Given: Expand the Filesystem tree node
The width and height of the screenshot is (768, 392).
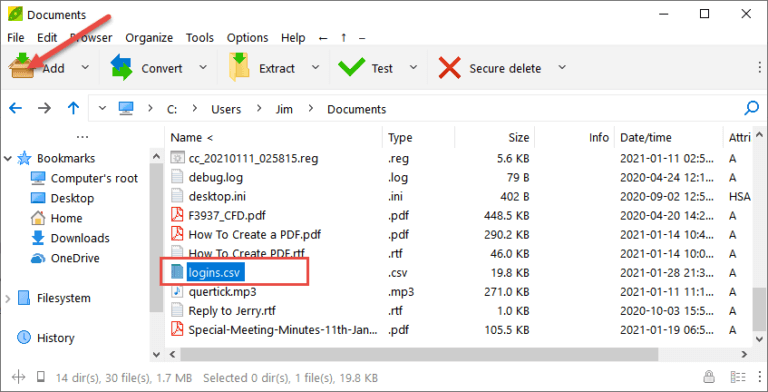Looking at the screenshot, I should (x=8, y=298).
